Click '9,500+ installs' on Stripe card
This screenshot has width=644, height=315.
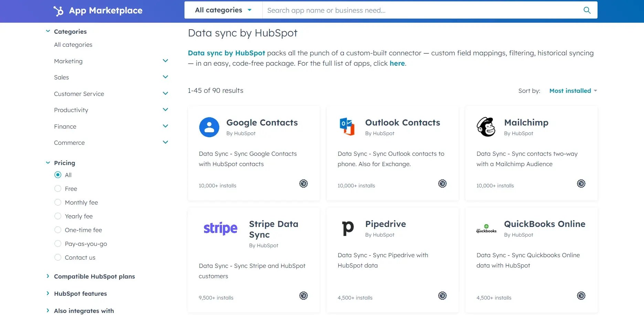216,298
